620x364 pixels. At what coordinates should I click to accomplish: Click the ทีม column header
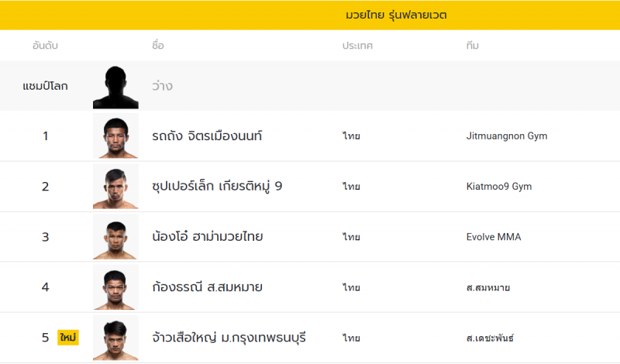coord(472,46)
